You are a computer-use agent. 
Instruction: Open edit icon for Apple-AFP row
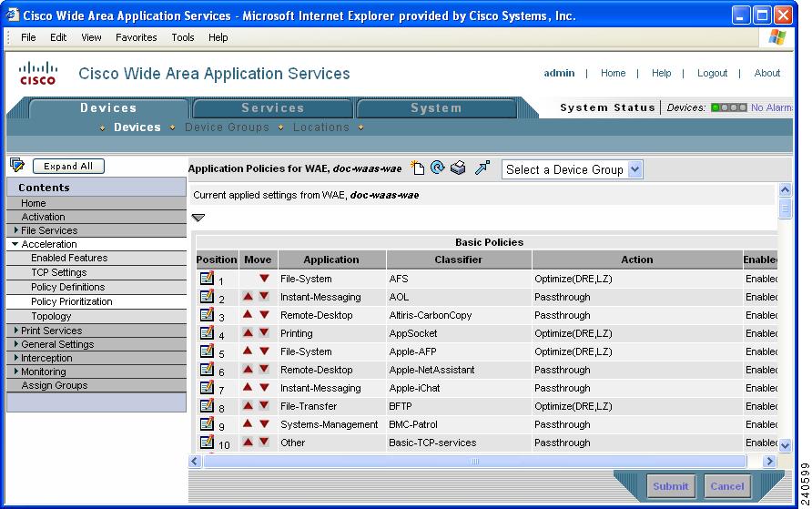(x=207, y=351)
